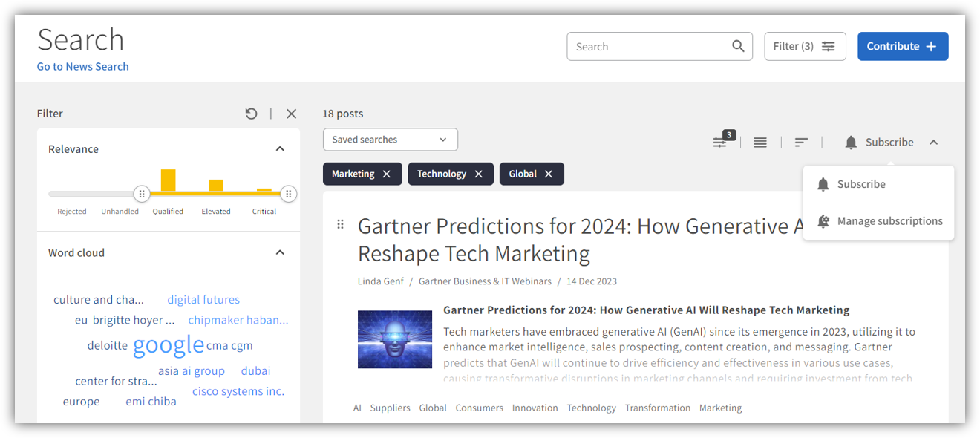980x438 pixels.
Task: Collapse the Subscribe menu chevron
Action: [x=933, y=142]
